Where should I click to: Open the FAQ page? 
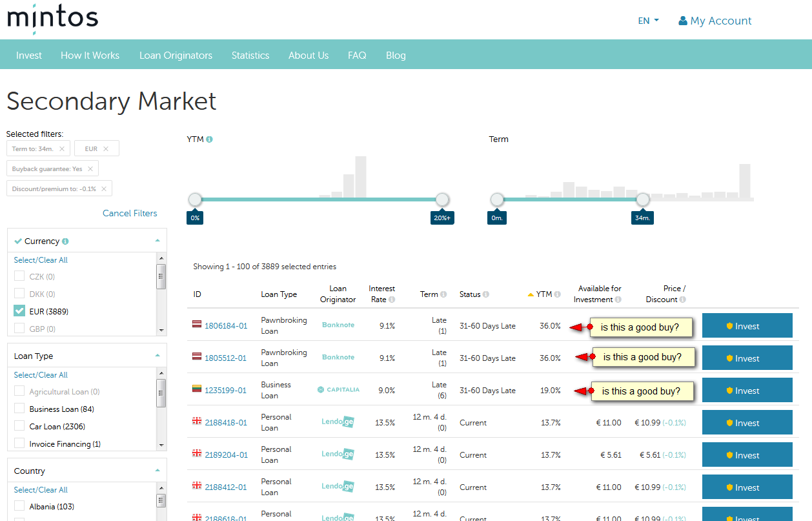tap(357, 56)
